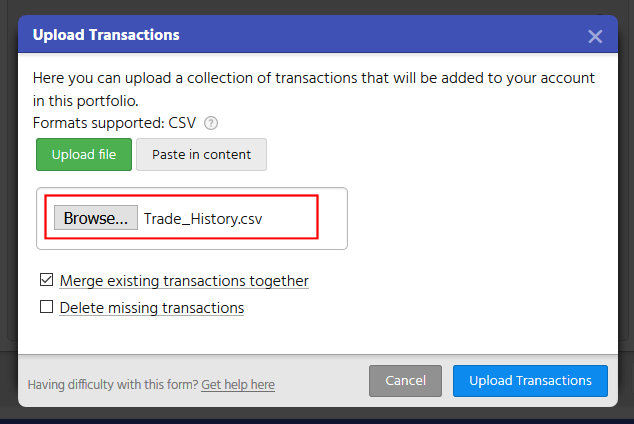Click the Having difficulty with this form text

coord(112,385)
